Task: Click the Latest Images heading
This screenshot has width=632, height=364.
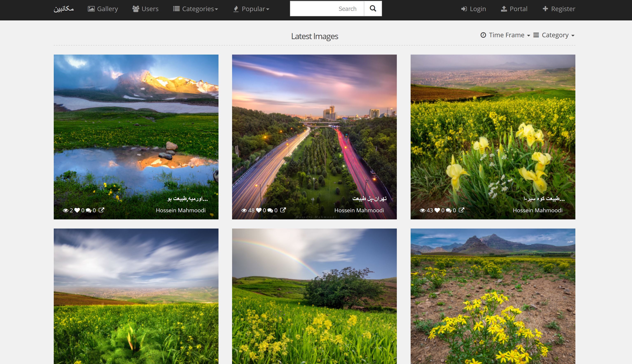Action: coord(314,36)
